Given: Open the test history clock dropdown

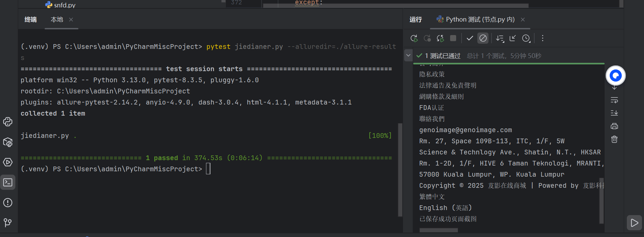Looking at the screenshot, I should [x=526, y=38].
